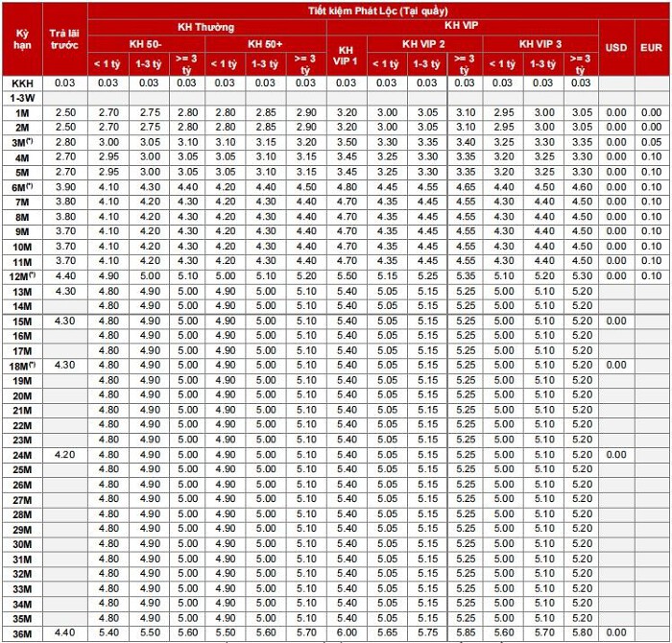This screenshot has width=672, height=643.
Task: Click the 'Kỳ hạn' column header
Action: coord(22,39)
